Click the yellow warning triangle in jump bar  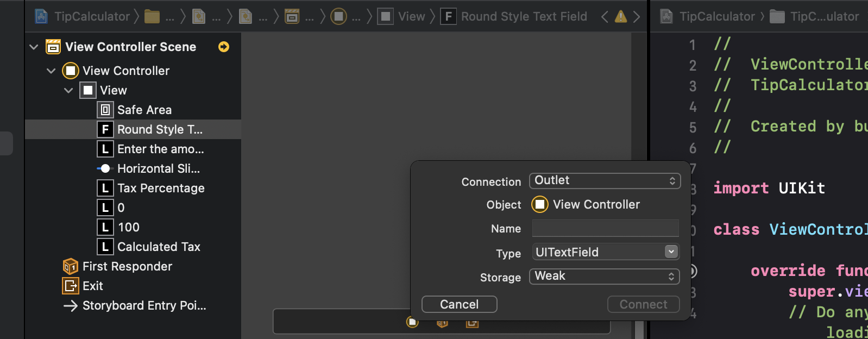click(620, 17)
